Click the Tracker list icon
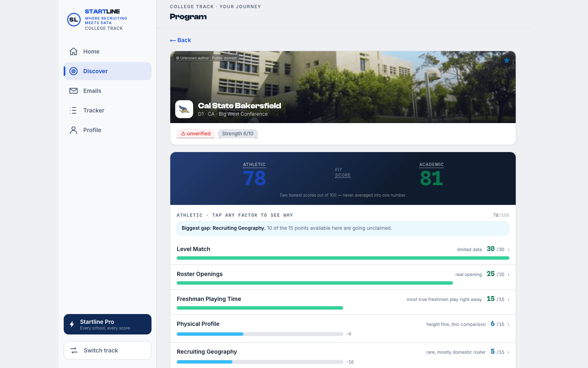 click(73, 110)
